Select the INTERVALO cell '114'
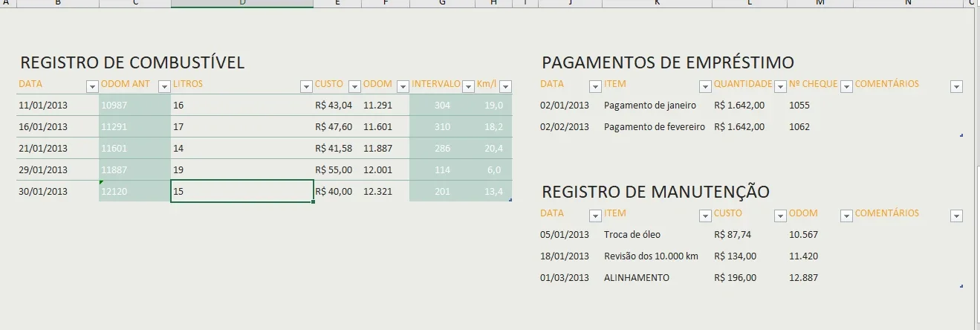Screen dimensions: 980x330 [x=442, y=170]
